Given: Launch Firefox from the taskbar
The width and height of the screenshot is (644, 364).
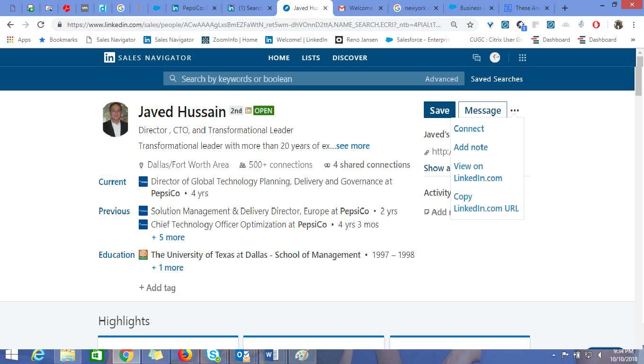Looking at the screenshot, I should click(x=185, y=355).
